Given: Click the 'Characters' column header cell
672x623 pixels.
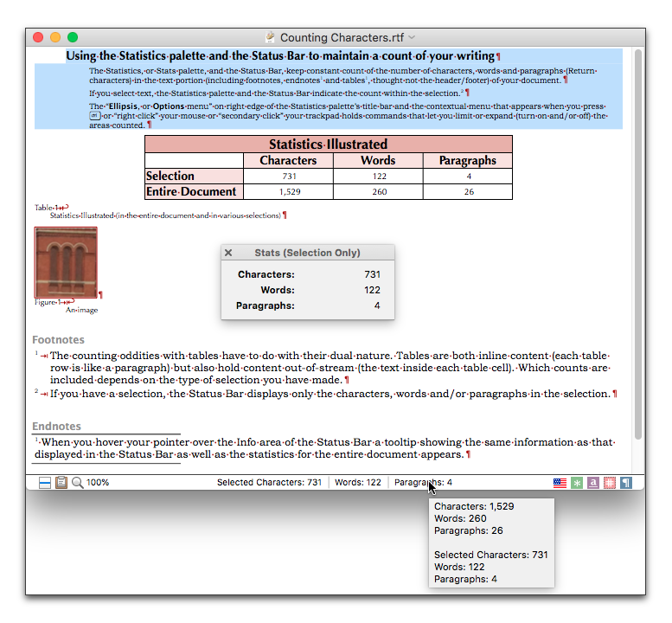Looking at the screenshot, I should click(x=288, y=160).
